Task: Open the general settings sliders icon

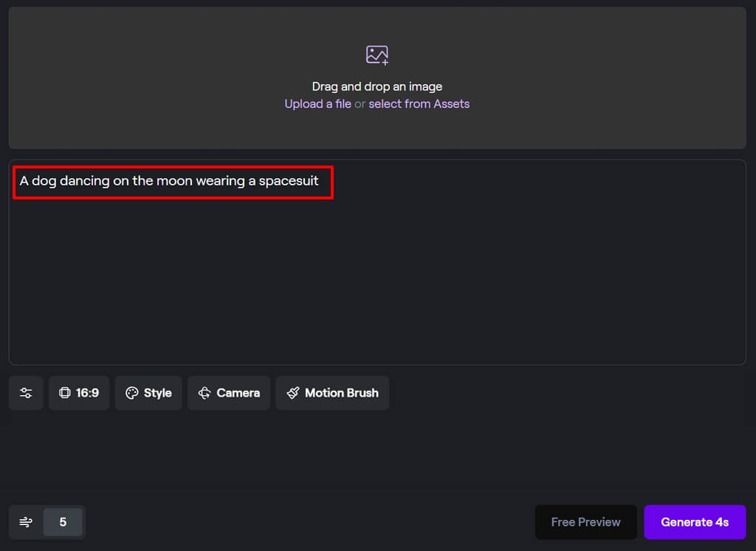Action: point(26,393)
